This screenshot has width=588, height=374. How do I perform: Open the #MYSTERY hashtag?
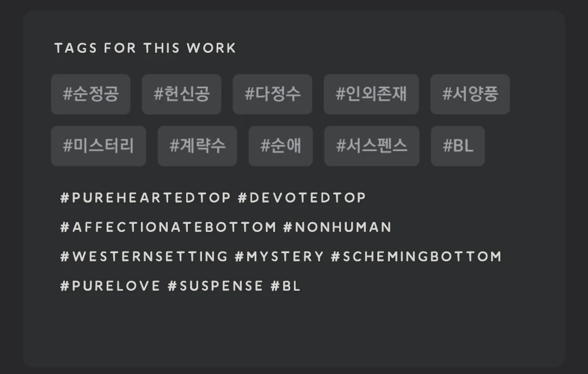279,256
